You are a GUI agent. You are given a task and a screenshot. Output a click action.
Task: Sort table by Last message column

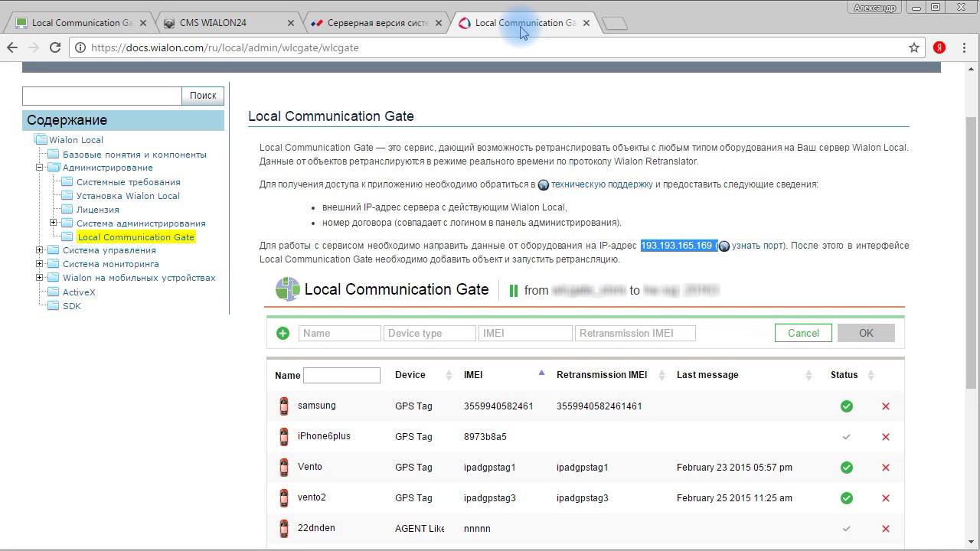(808, 375)
